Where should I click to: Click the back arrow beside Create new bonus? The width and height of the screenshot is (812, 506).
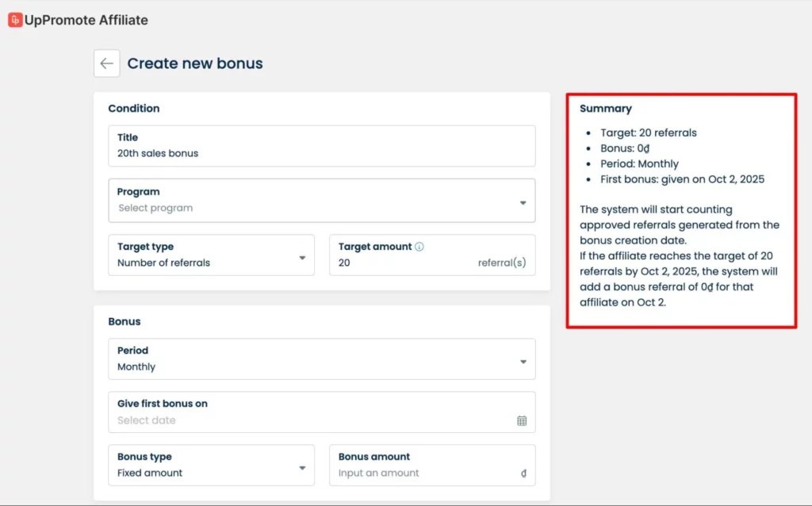tap(106, 63)
